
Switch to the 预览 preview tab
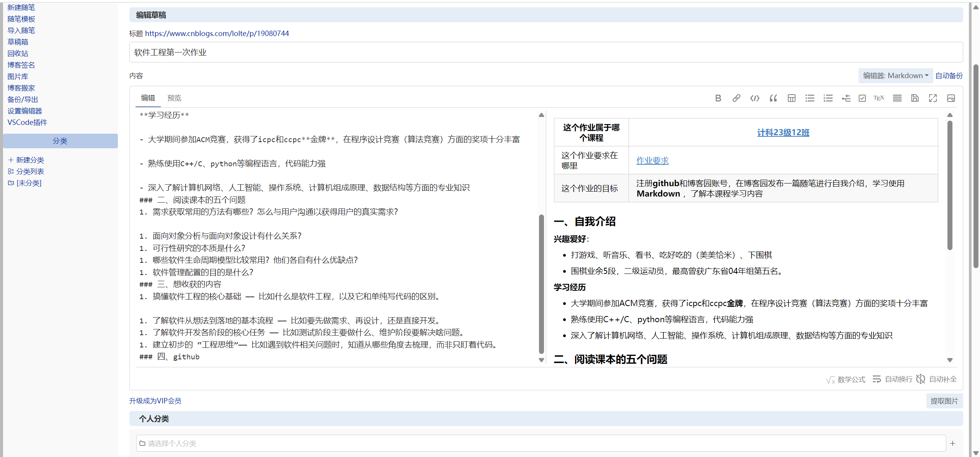pos(174,98)
